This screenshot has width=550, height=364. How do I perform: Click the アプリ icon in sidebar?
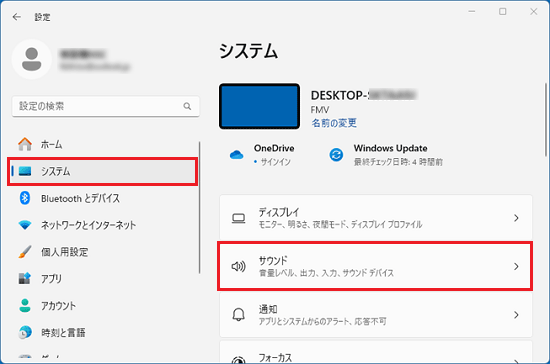click(25, 278)
